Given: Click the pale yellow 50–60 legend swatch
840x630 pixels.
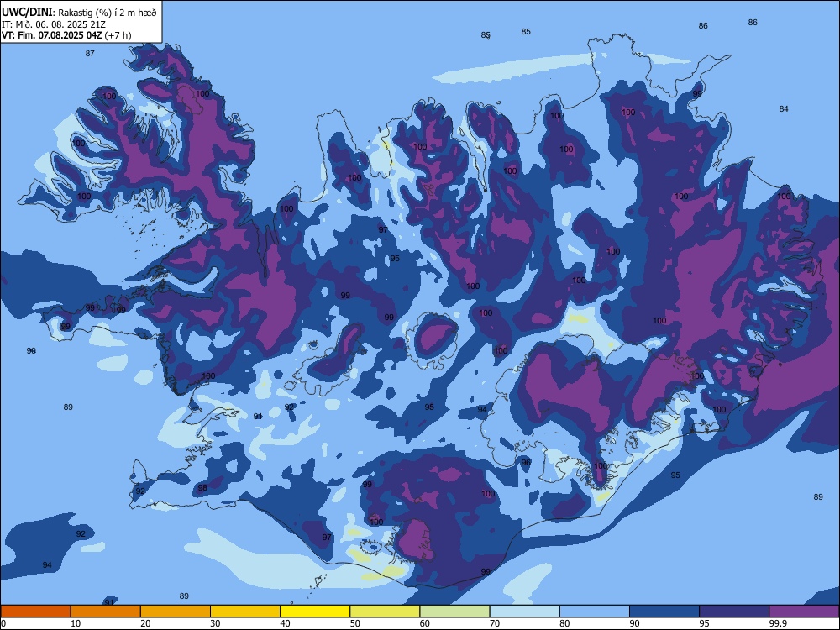Looking at the screenshot, I should pyautogui.click(x=386, y=612).
